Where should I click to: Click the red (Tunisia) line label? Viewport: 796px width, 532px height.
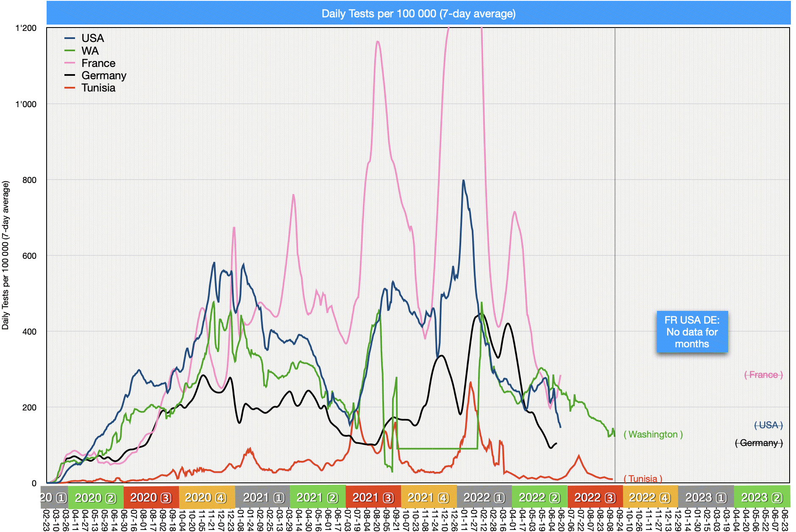coord(643,479)
